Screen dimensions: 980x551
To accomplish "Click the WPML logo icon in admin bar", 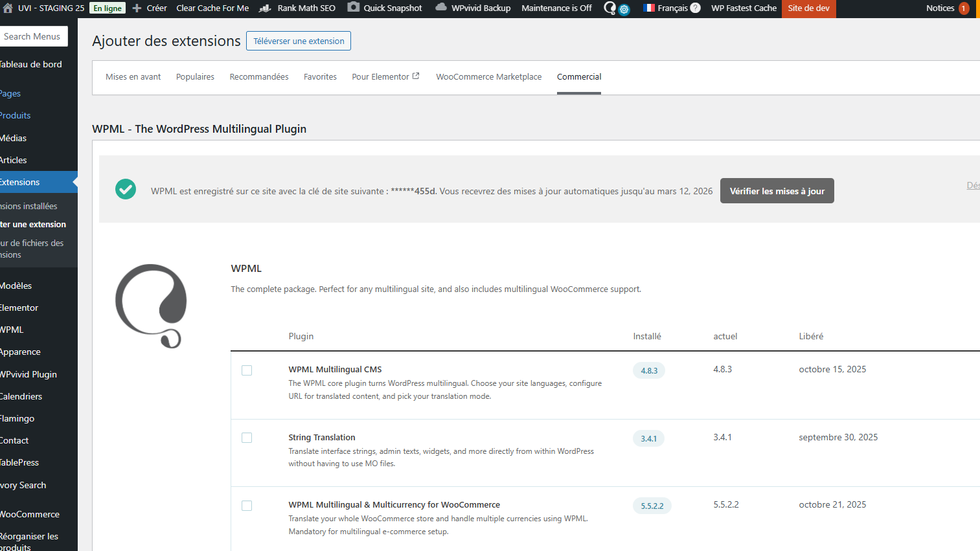I will (x=610, y=8).
